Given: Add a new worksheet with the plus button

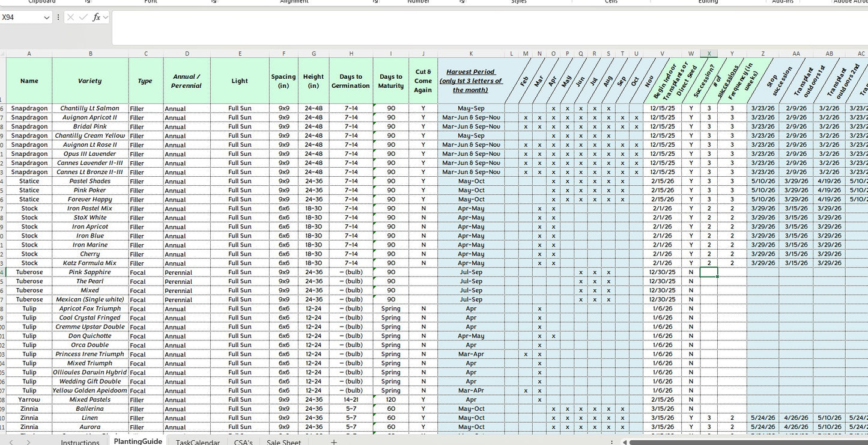Looking at the screenshot, I should click(334, 443).
